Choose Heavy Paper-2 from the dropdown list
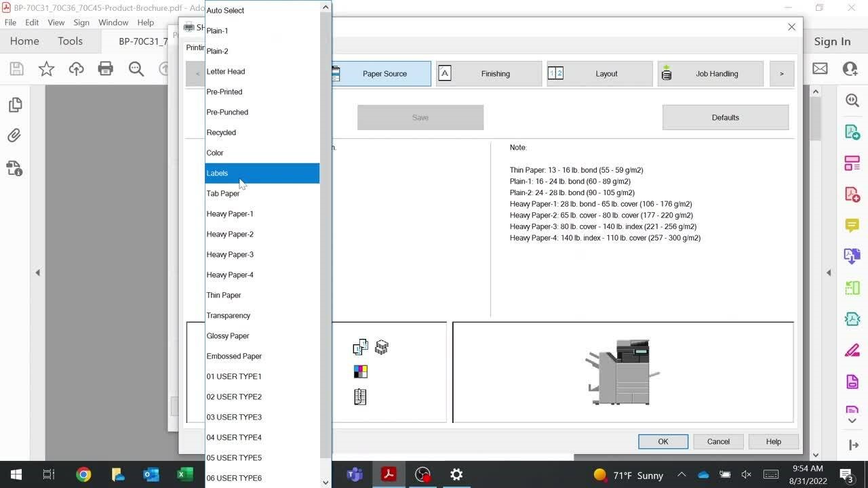 pos(262,234)
